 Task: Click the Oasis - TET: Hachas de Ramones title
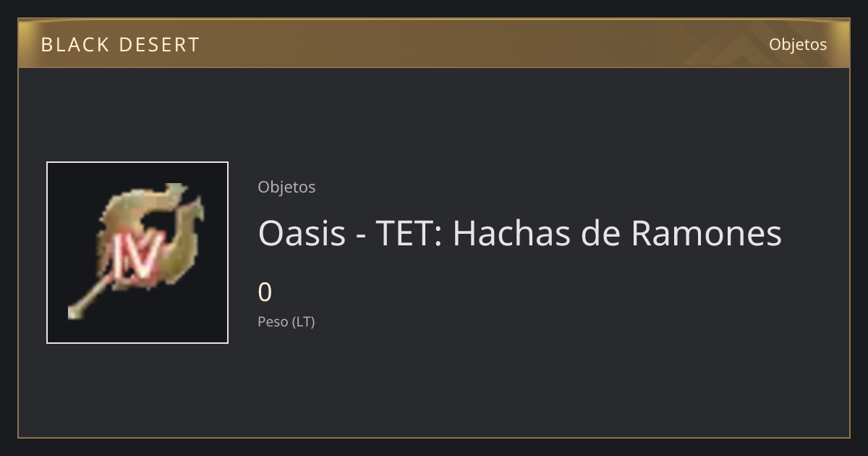519,233
